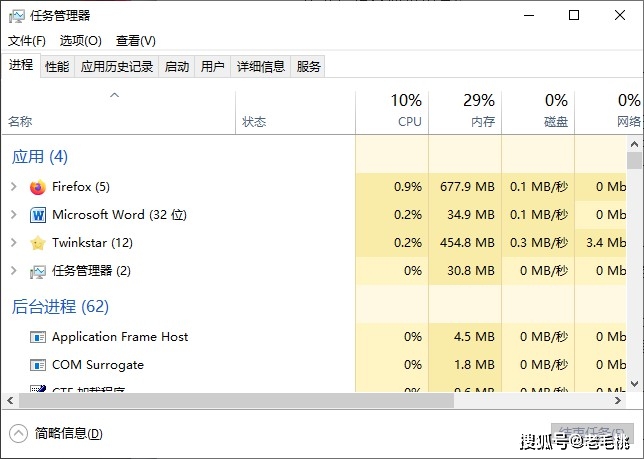The image size is (644, 459).
Task: Click the horizontal scrollbar thumb
Action: pyautogui.click(x=236, y=400)
